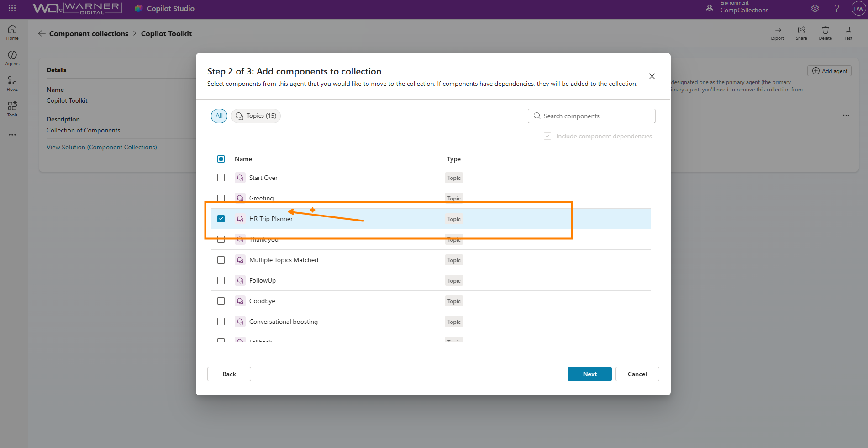Toggle the select-all Name header checkbox
The image size is (868, 448).
[x=221, y=159]
